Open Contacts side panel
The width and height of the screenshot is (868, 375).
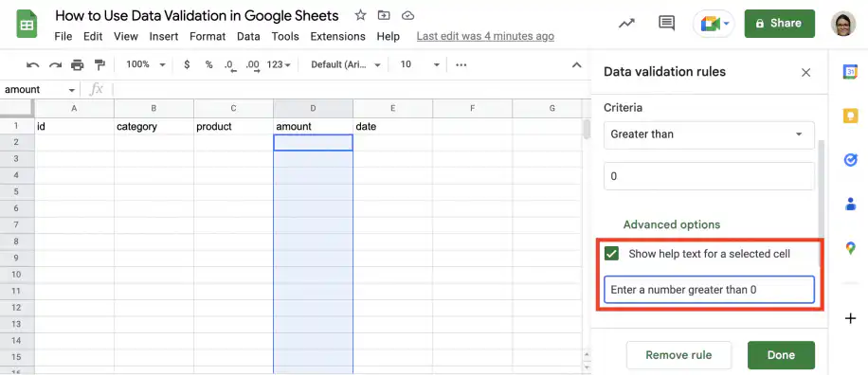(x=850, y=205)
